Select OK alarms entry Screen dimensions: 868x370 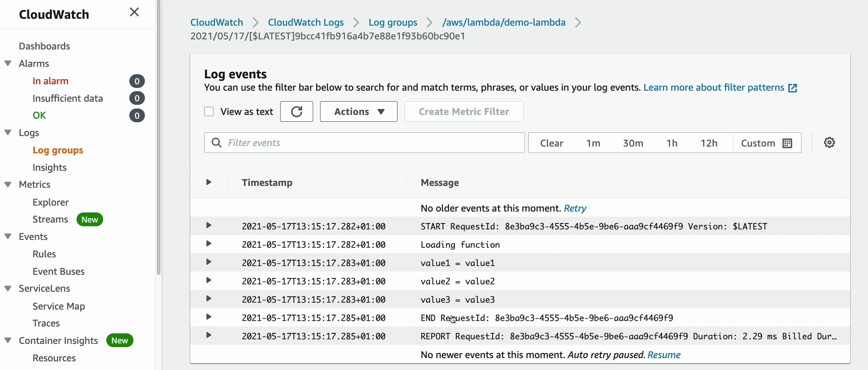point(39,115)
